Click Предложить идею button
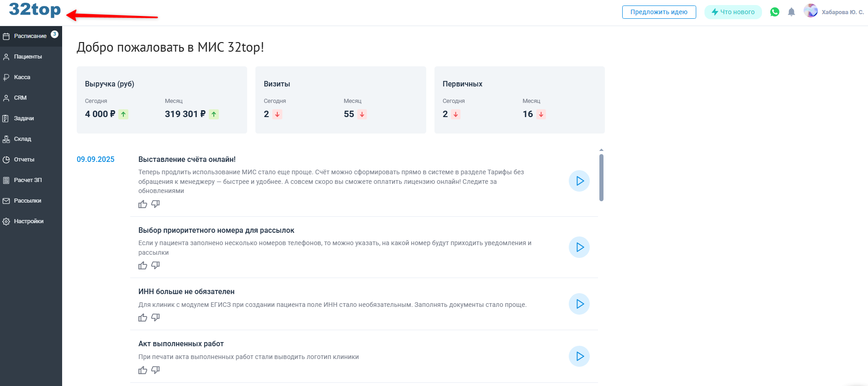Image resolution: width=868 pixels, height=386 pixels. coord(659,12)
